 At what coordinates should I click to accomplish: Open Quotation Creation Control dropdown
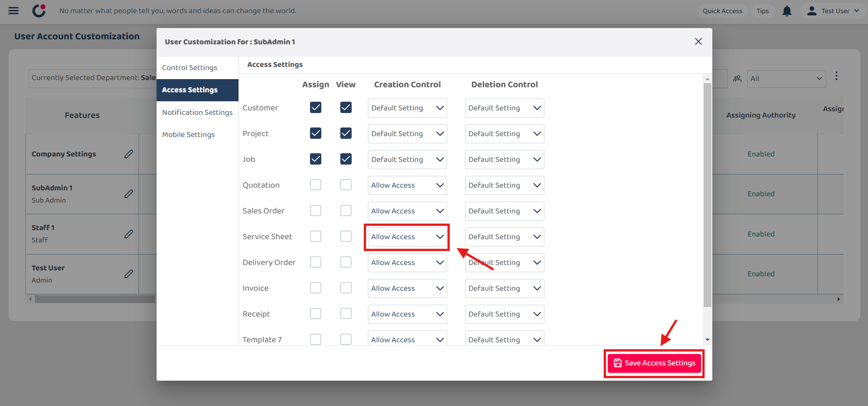(407, 185)
